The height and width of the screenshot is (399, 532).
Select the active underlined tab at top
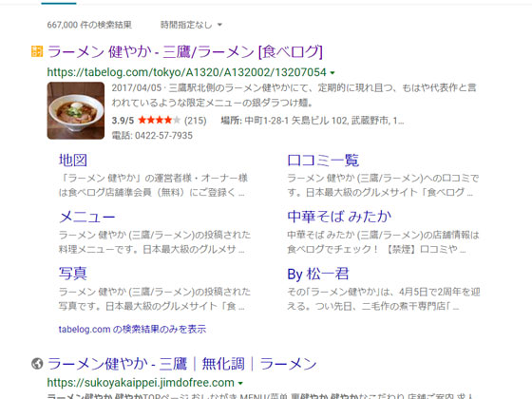click(59, 2)
